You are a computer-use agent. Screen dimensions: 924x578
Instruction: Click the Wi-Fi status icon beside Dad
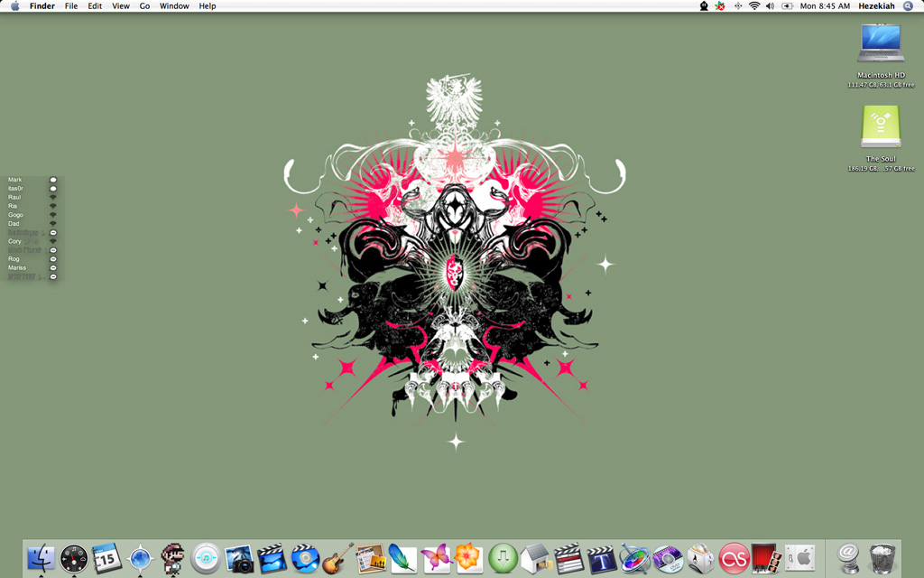(53, 224)
